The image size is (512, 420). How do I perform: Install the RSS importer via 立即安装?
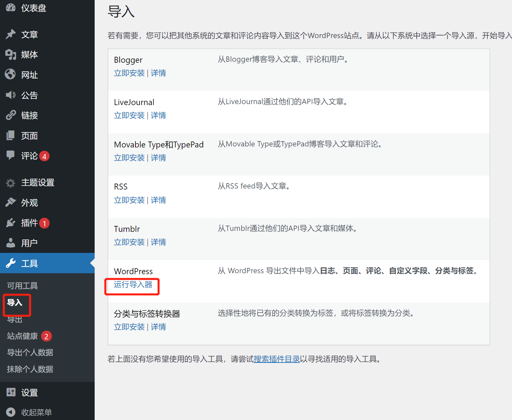pos(129,200)
